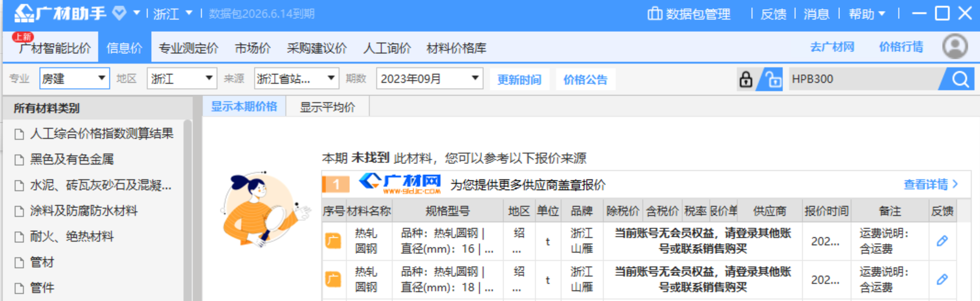Click the 价格公告 button

[585, 80]
